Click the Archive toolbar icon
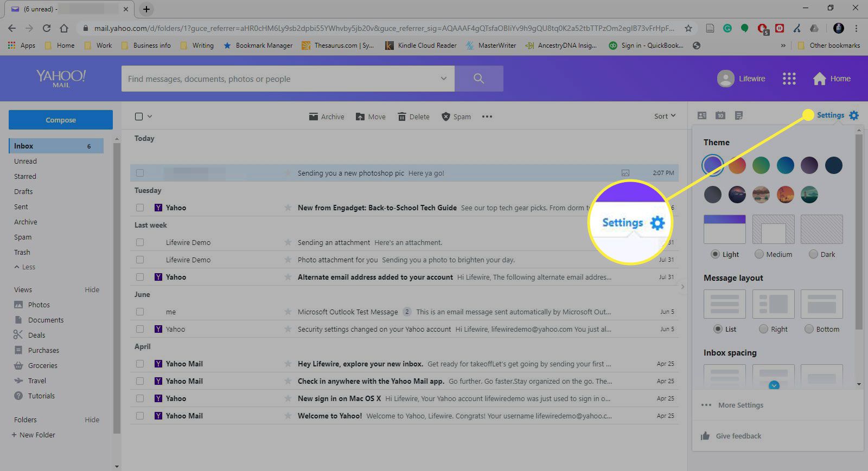Viewport: 868px width, 471px height. pyautogui.click(x=314, y=117)
